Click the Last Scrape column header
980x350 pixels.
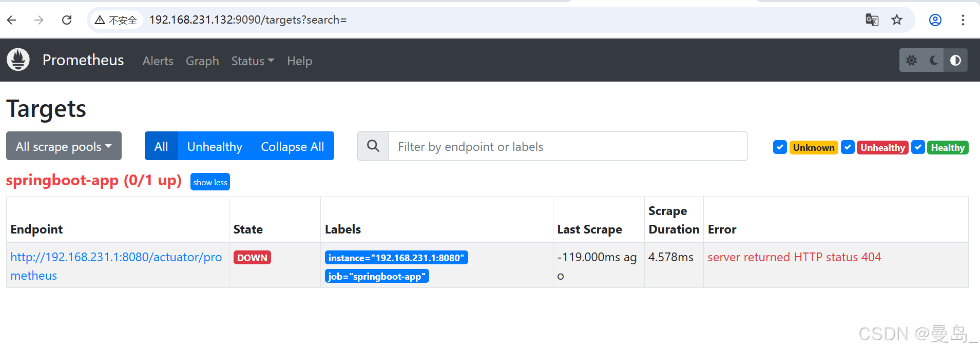589,229
